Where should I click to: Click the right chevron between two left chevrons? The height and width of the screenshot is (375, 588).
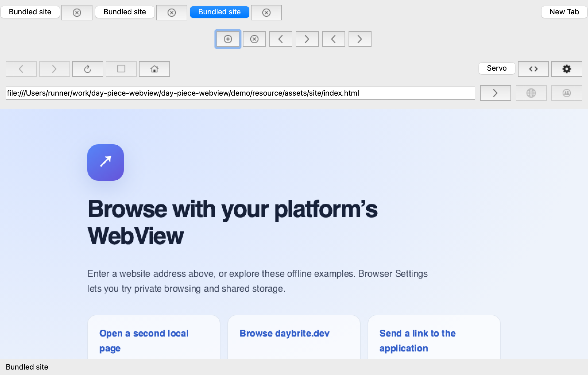(x=307, y=39)
